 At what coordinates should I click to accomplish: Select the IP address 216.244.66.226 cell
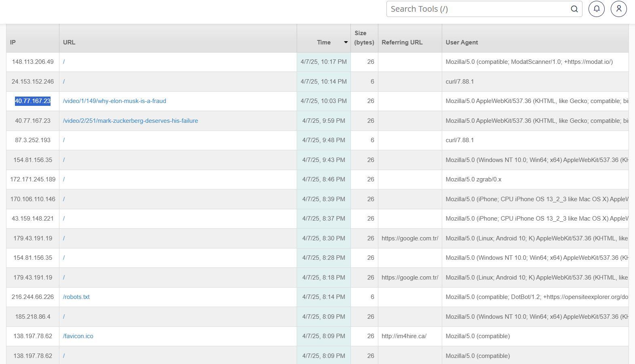tap(33, 297)
